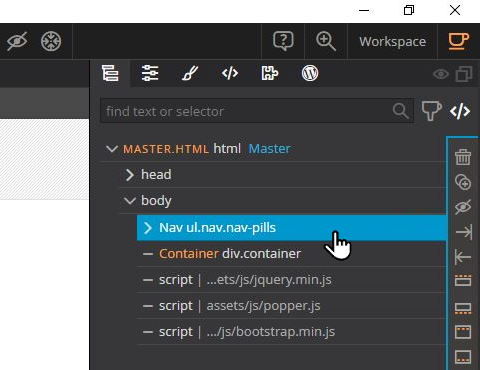
Task: Click the duplicate element plus icon
Action: click(x=463, y=182)
